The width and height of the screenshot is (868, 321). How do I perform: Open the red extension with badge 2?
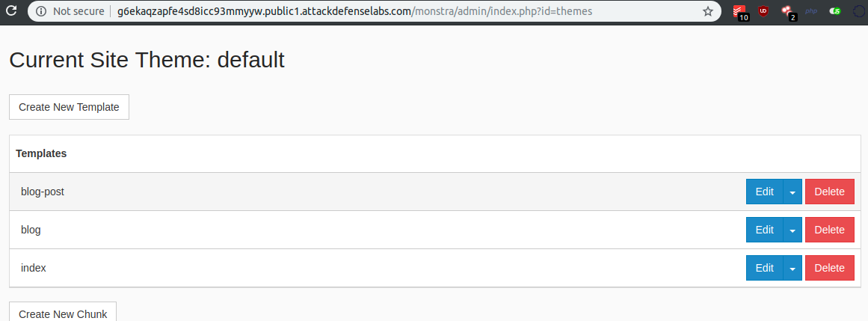click(787, 11)
